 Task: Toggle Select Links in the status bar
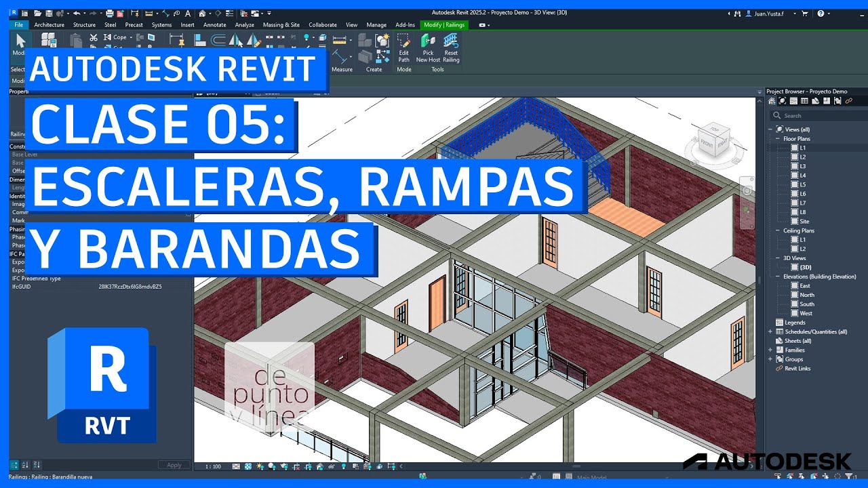coord(778,476)
